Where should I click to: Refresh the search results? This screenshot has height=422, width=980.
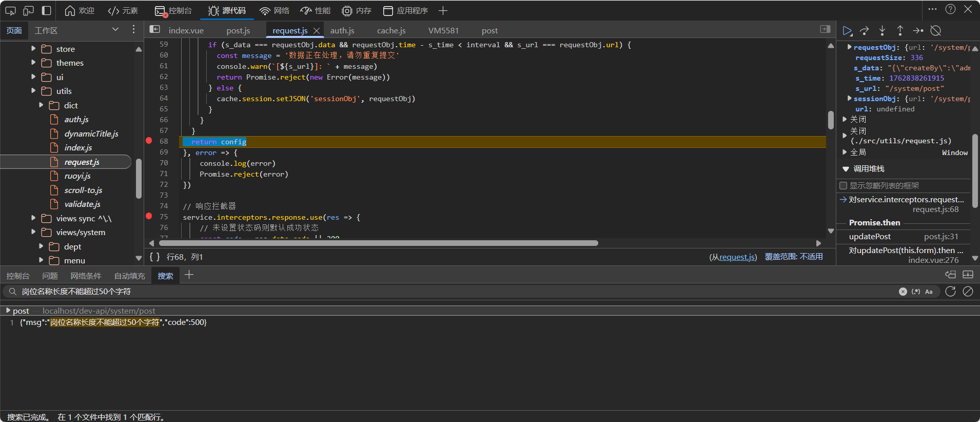tap(950, 291)
